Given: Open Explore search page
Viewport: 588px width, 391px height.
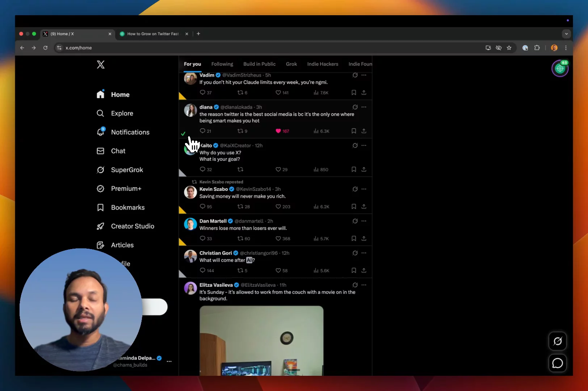Looking at the screenshot, I should click(115, 113).
